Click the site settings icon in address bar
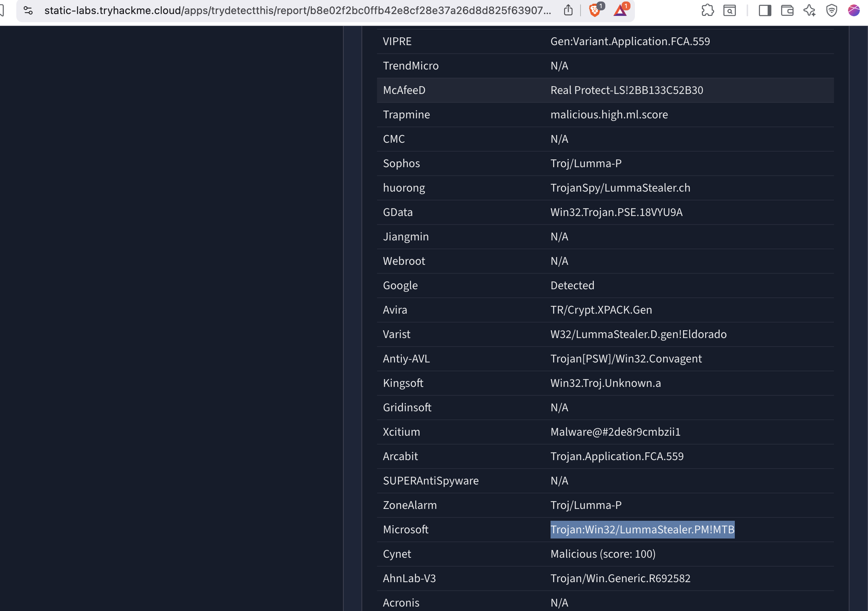 click(28, 10)
